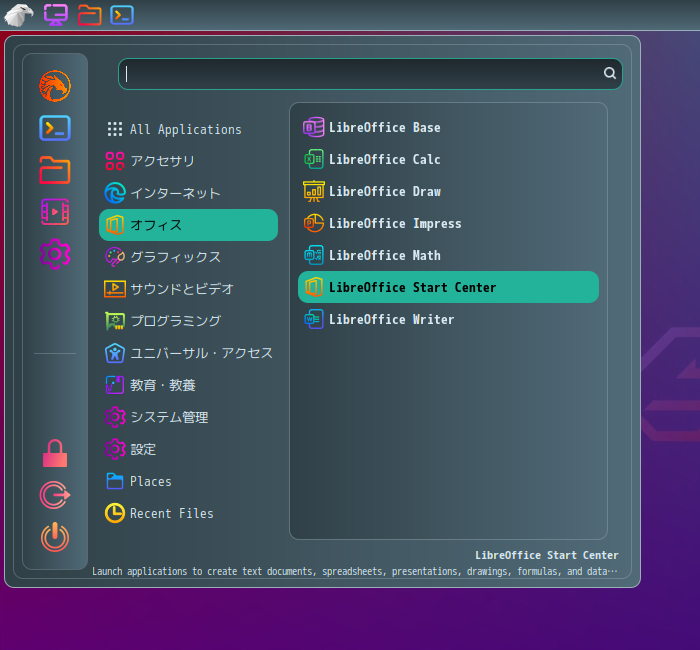Click the LibreOffice Draw chart icon
The height and width of the screenshot is (650, 700).
coord(313,192)
